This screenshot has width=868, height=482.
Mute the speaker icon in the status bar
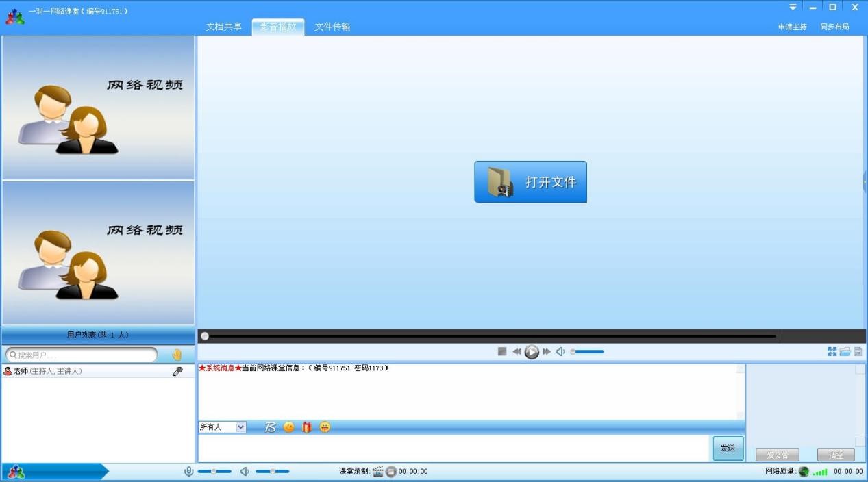tap(245, 471)
